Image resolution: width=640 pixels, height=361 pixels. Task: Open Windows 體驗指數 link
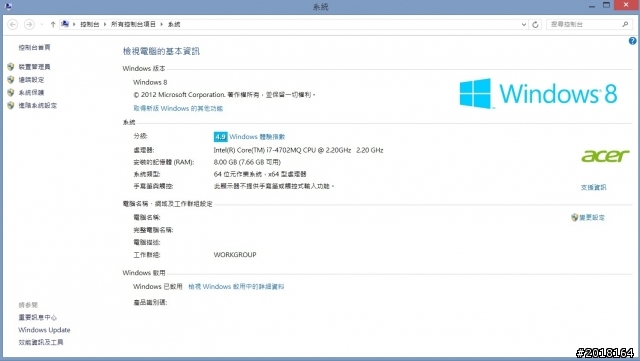point(257,137)
